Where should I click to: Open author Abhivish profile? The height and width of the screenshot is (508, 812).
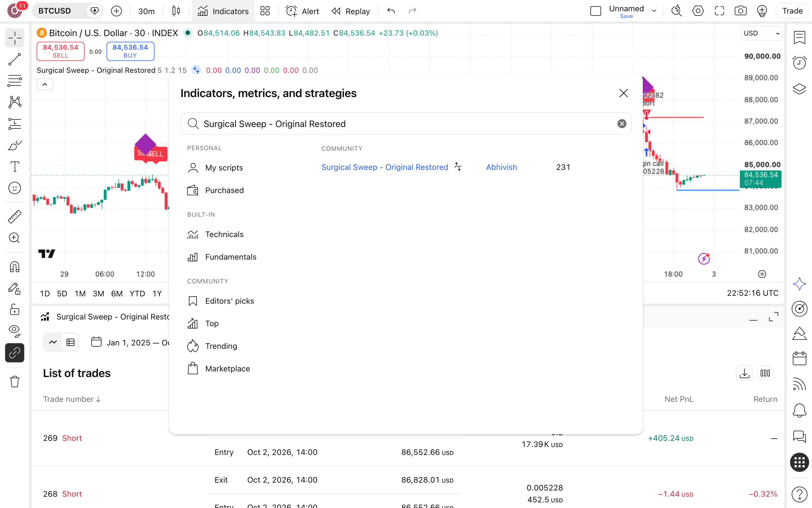click(502, 167)
